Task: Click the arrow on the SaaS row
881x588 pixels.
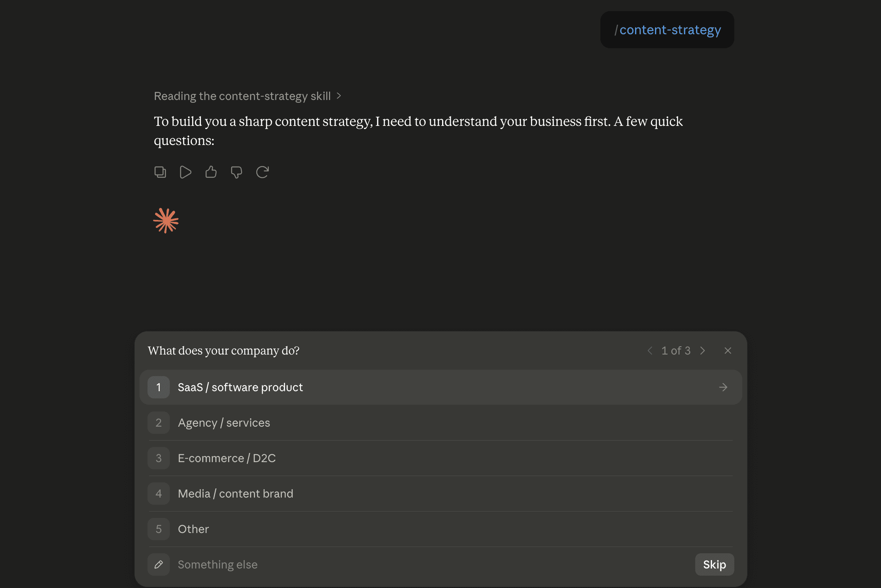Action: click(723, 387)
